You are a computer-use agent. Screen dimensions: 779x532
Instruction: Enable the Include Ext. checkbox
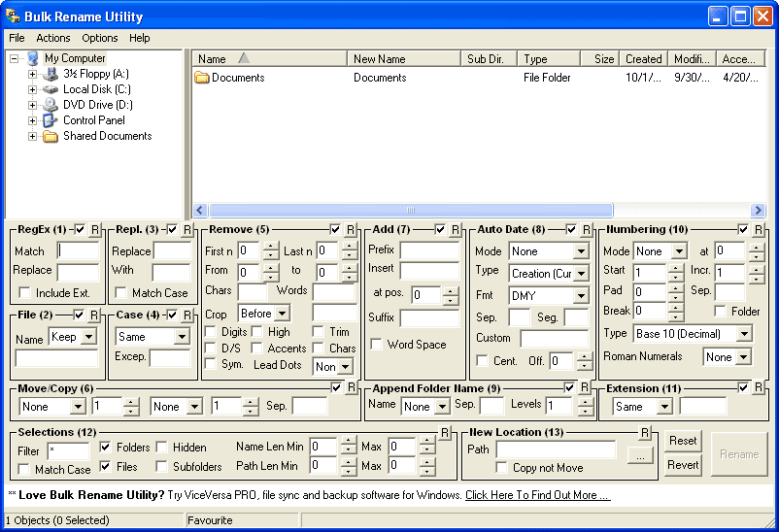(x=24, y=292)
